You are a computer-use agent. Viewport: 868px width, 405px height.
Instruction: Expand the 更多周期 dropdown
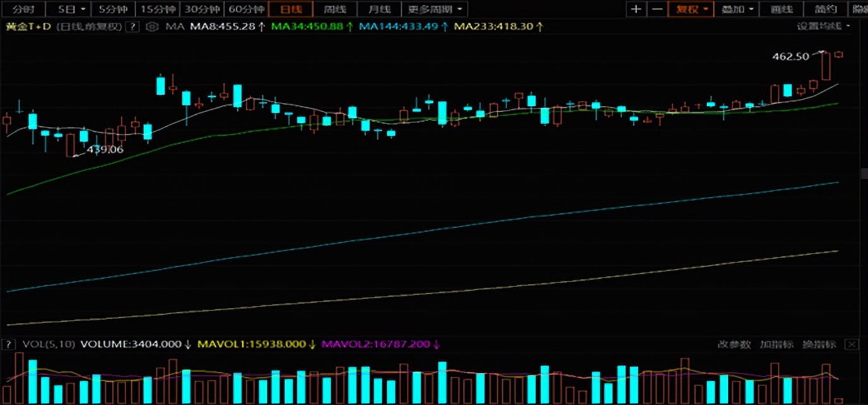click(x=435, y=9)
